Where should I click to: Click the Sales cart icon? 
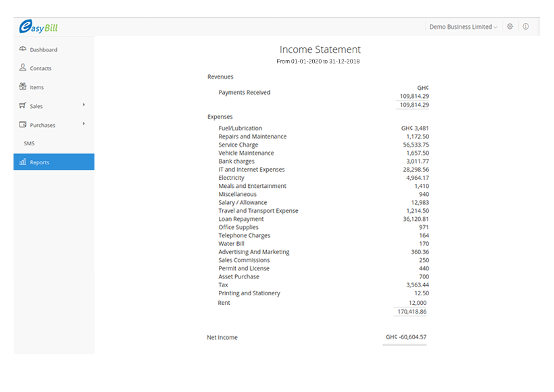tap(23, 106)
